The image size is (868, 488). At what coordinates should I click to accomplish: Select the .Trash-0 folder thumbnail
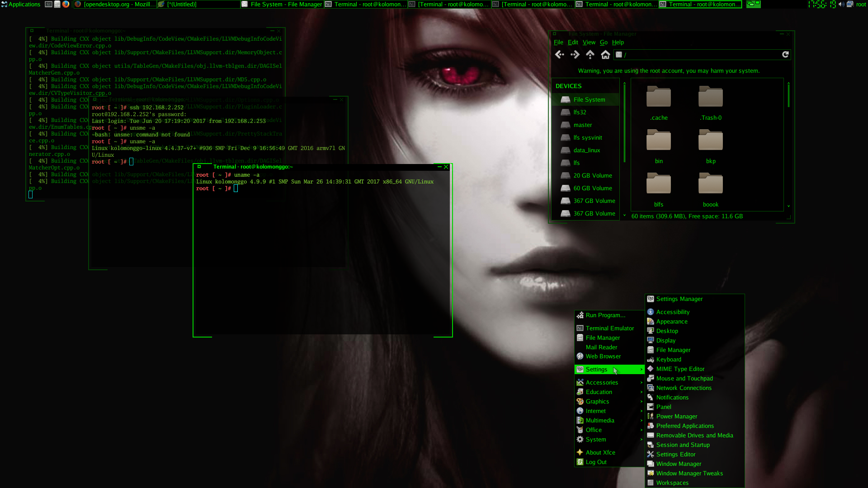tap(711, 97)
